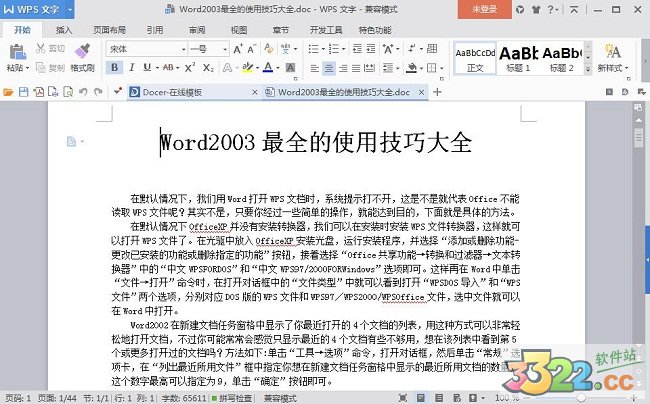Click the print preview icon
The height and width of the screenshot is (404, 650).
68,92
